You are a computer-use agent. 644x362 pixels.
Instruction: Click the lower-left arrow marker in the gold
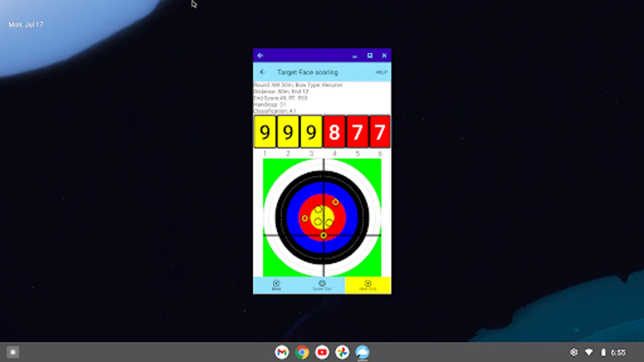click(318, 222)
